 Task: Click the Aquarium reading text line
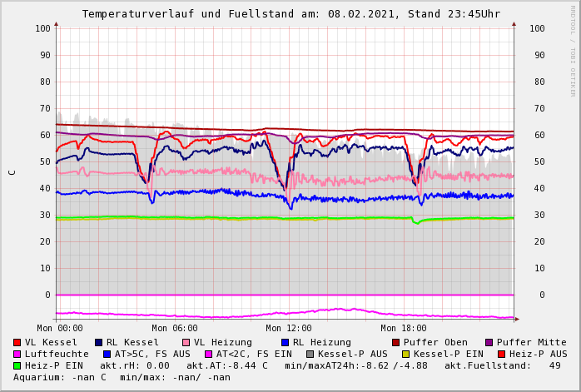(122, 378)
